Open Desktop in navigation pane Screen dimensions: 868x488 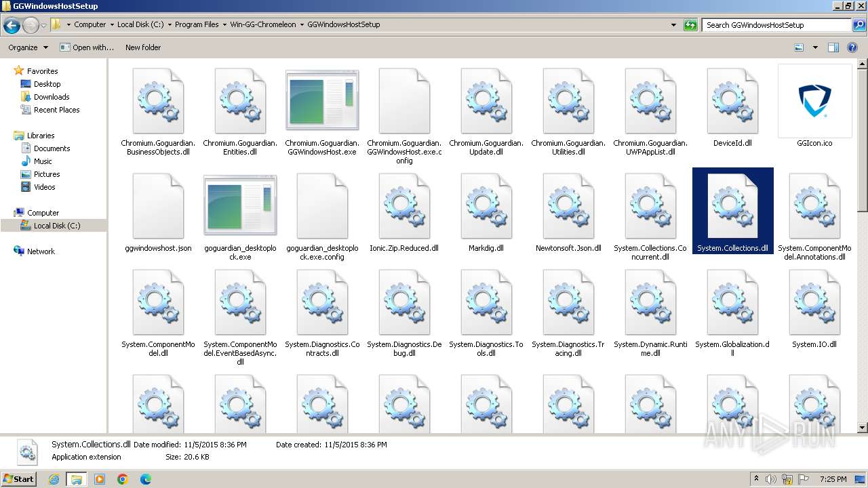(x=47, y=84)
